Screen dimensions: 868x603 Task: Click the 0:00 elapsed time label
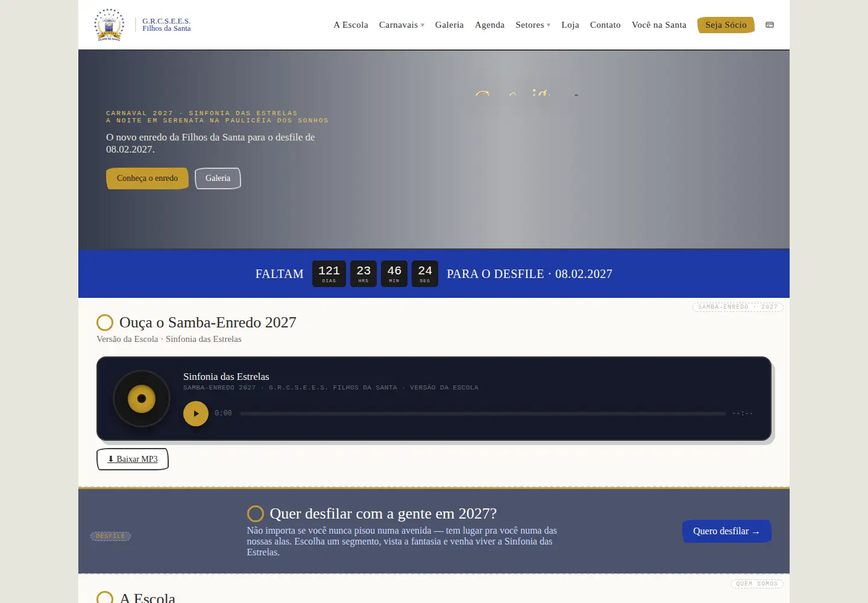click(x=223, y=414)
